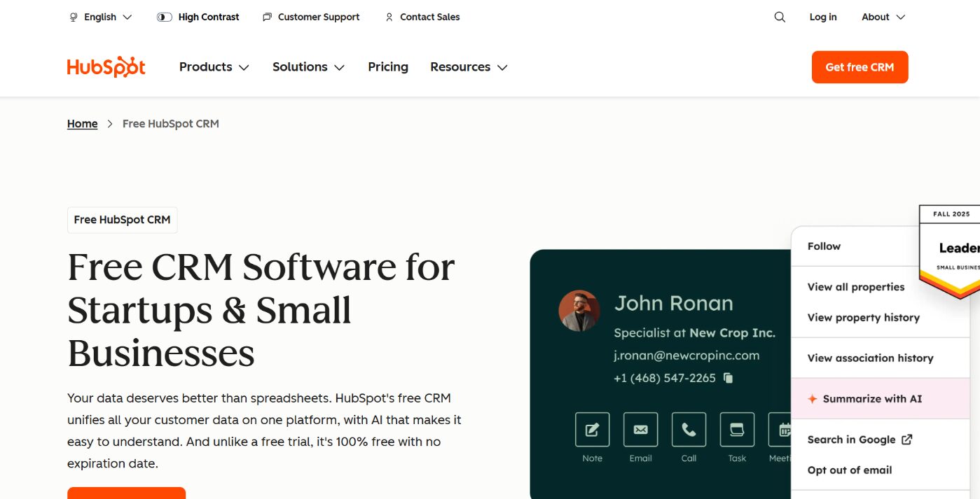The image size is (980, 499).
Task: Click the Get free CRM button
Action: point(860,66)
